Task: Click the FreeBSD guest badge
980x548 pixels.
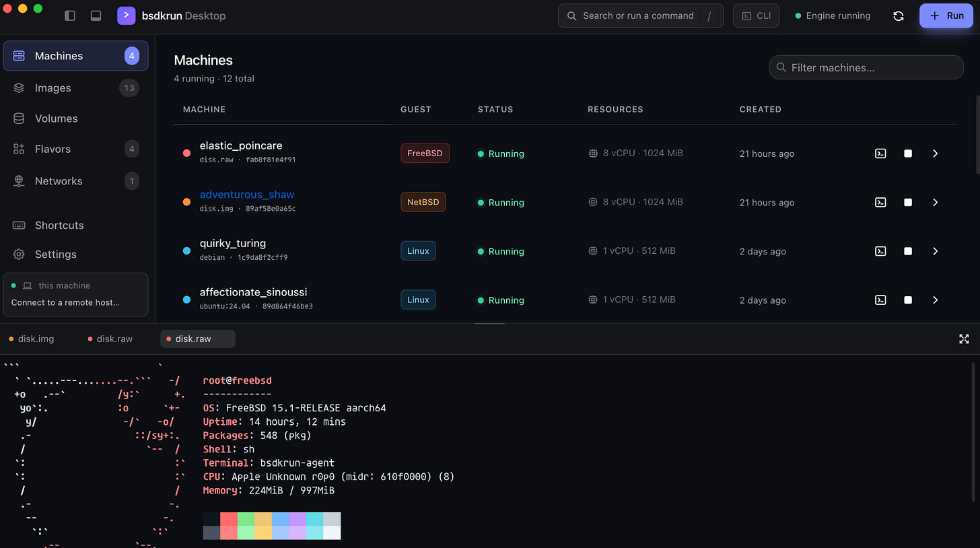Action: (x=425, y=153)
